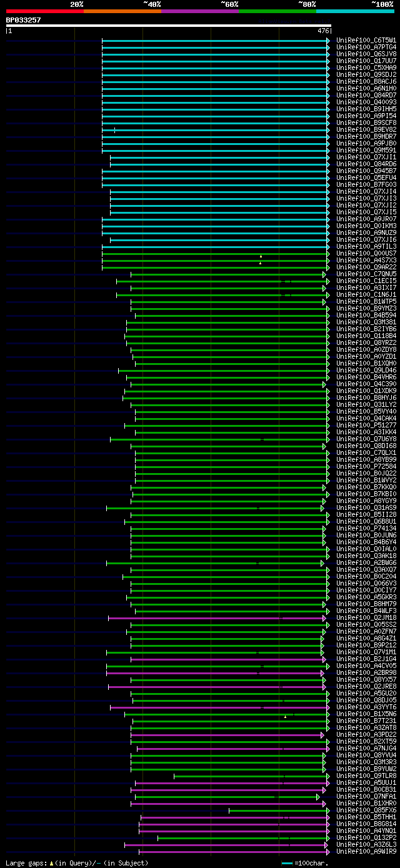Select label UniRef100_Q118B4
The image size is (400, 868).
coord(366,336)
